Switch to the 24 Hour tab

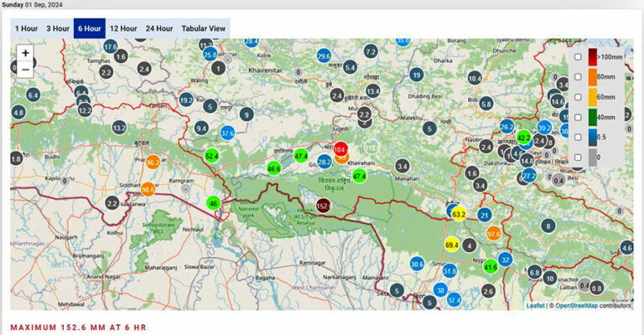coord(158,28)
